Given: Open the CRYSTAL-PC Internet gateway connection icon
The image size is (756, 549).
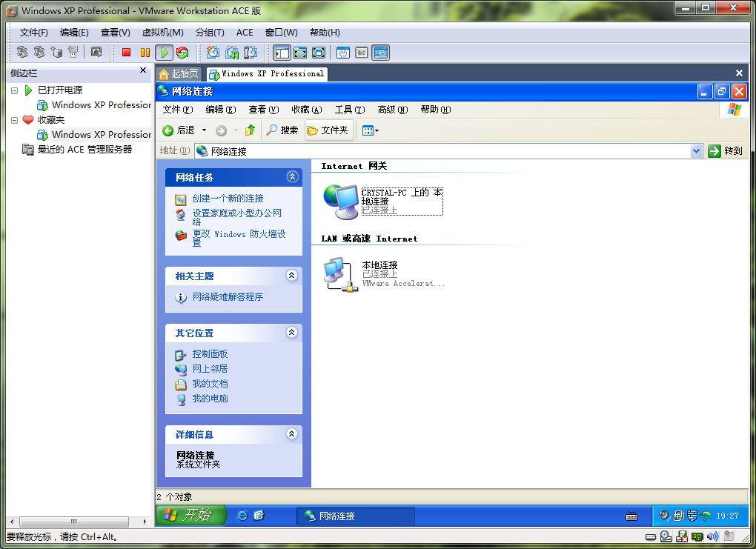Looking at the screenshot, I should pyautogui.click(x=340, y=202).
